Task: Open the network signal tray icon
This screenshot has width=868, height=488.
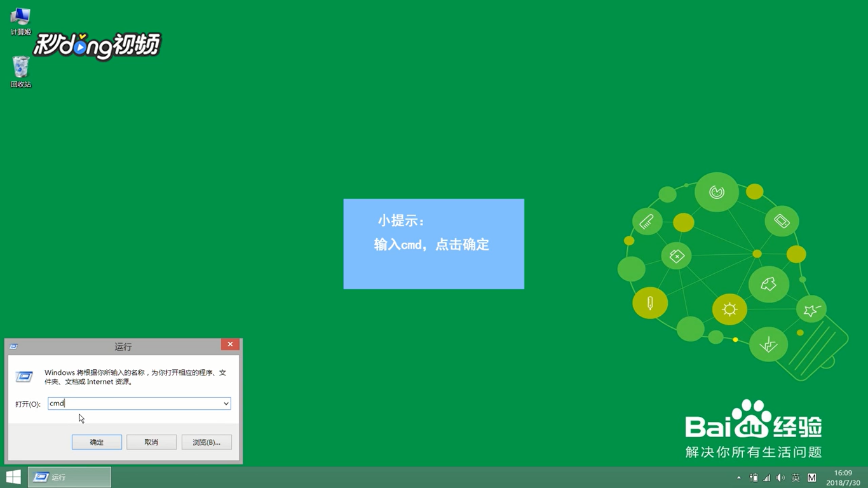Action: (767, 478)
